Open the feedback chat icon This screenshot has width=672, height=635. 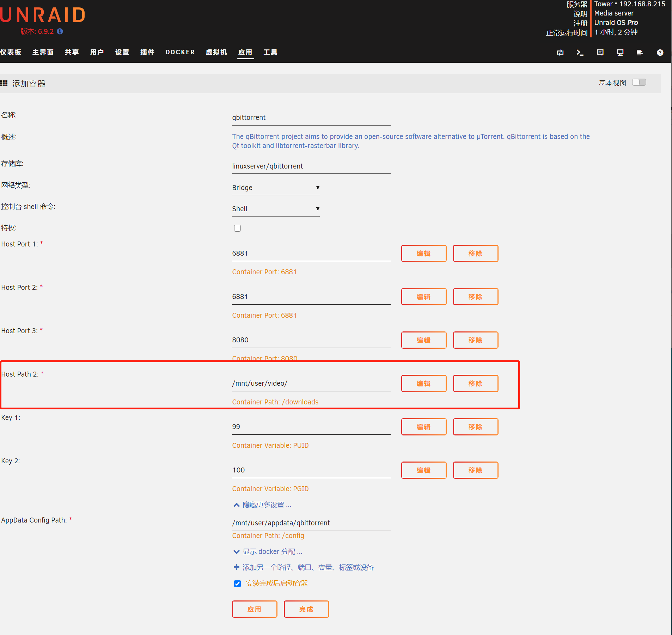point(600,53)
